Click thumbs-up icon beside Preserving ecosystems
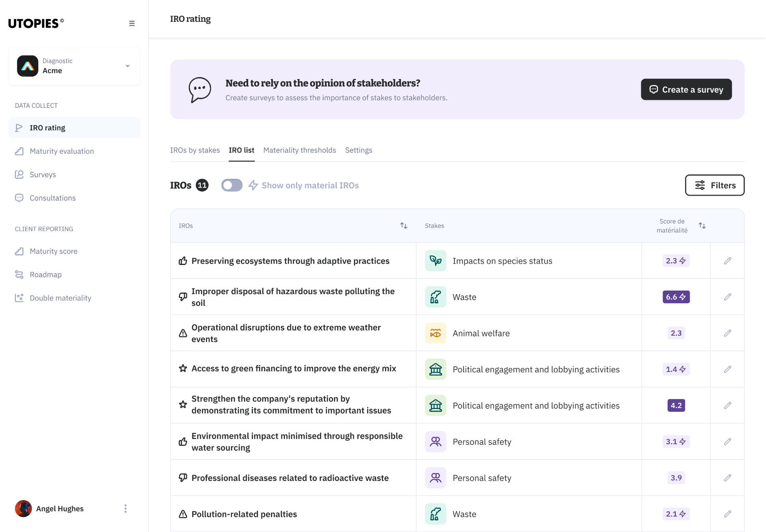 point(183,261)
